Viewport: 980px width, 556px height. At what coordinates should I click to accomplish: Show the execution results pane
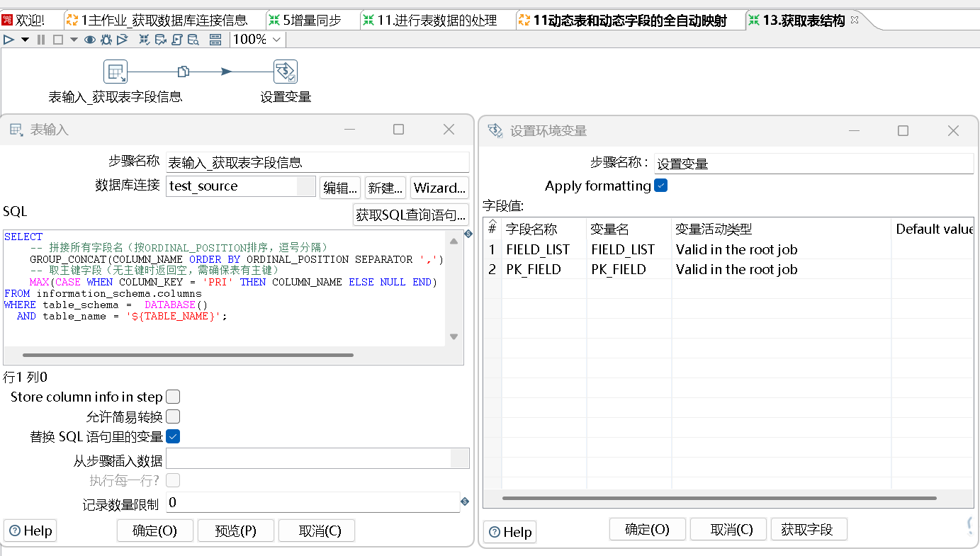point(215,40)
